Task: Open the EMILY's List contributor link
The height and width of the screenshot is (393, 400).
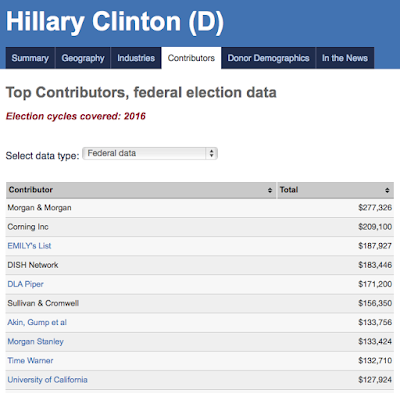Action: pyautogui.click(x=29, y=246)
